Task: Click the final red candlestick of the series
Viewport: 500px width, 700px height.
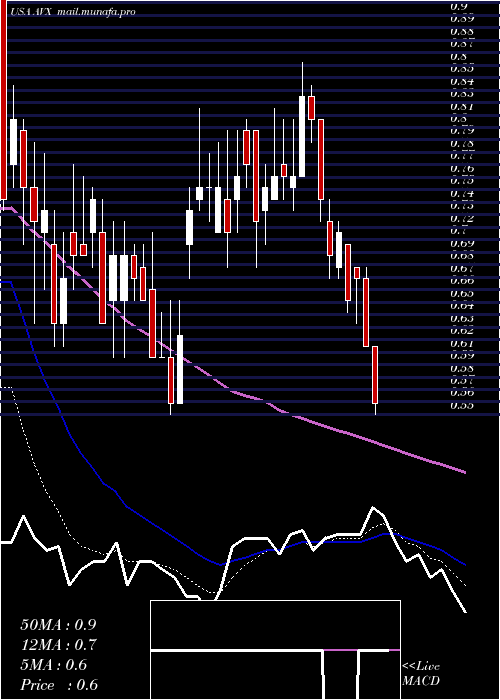Action: [375, 375]
